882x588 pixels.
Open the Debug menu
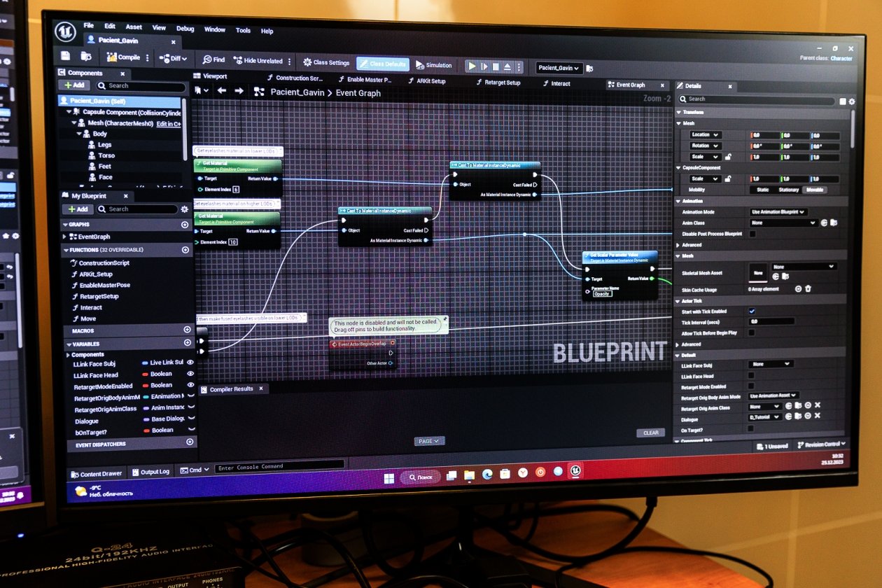pos(185,29)
